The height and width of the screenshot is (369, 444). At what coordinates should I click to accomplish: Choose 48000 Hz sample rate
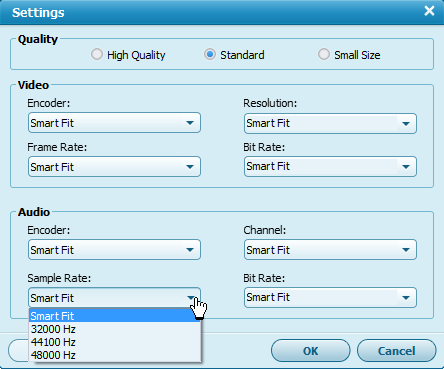(x=115, y=355)
